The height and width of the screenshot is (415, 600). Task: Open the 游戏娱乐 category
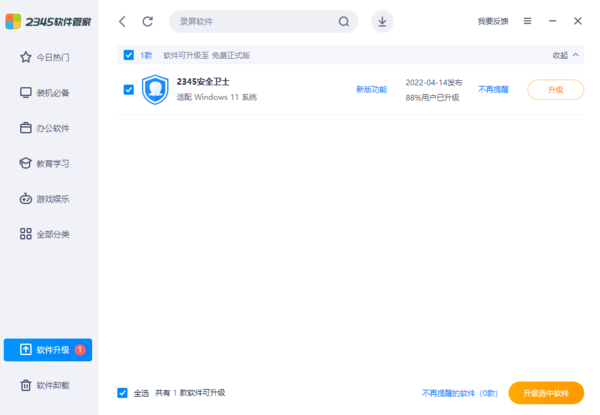(49, 198)
